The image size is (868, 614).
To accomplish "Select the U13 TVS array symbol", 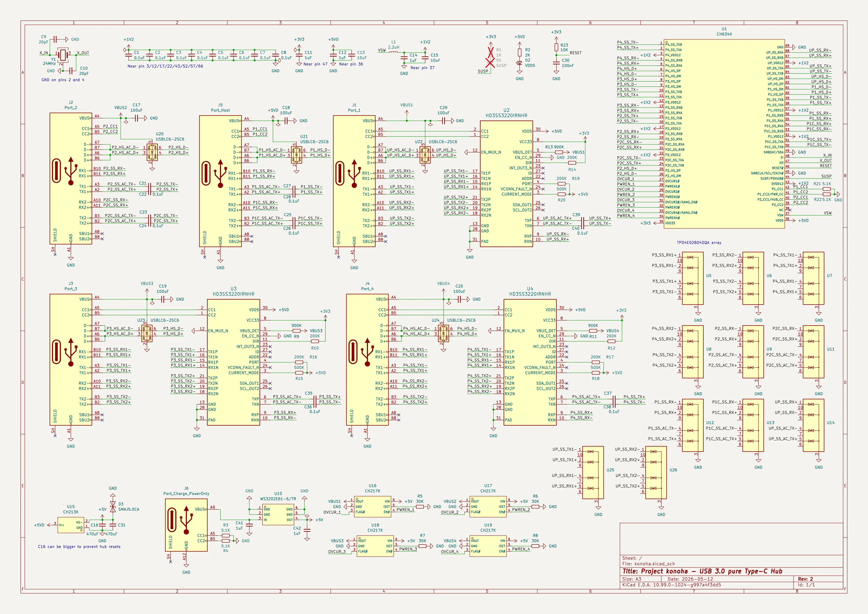I will [x=753, y=425].
